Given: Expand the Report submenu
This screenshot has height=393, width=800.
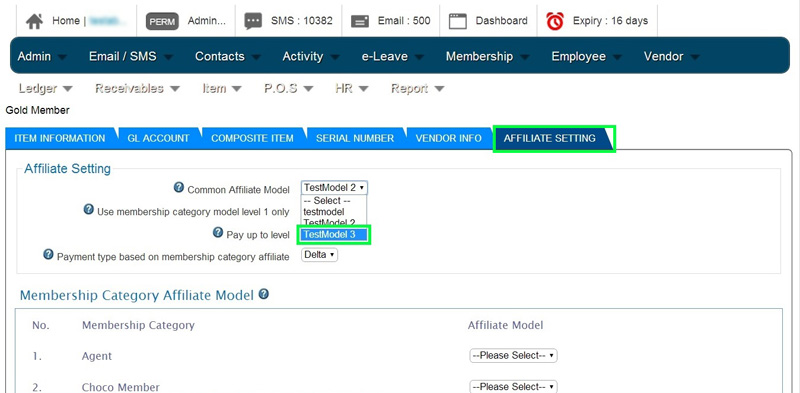Looking at the screenshot, I should 417,89.
